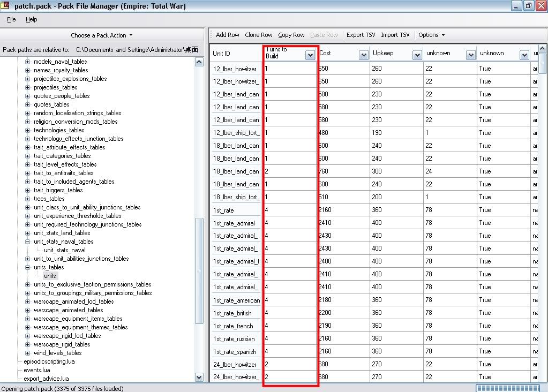Collapse the unit_stats_naval_tables node
This screenshot has width=548, height=392.
28,242
